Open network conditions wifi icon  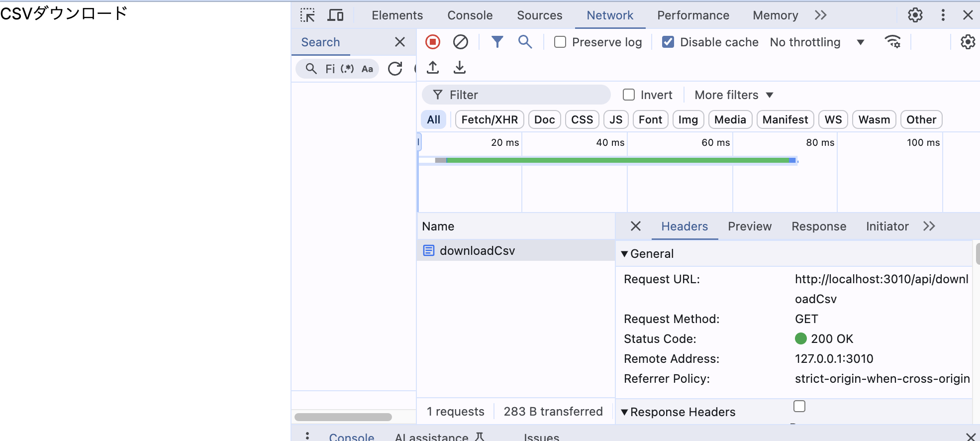pyautogui.click(x=893, y=42)
